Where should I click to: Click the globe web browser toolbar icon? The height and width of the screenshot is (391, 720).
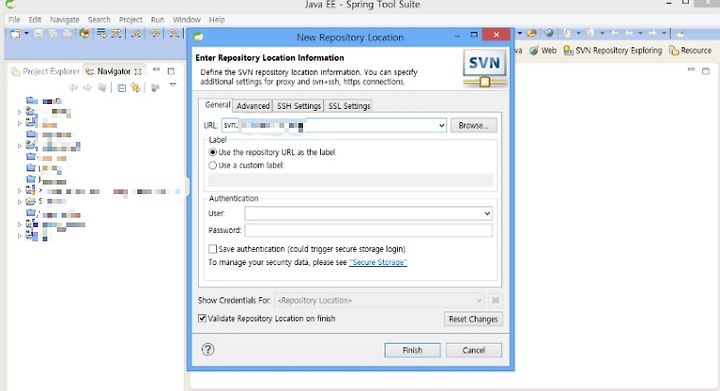click(549, 33)
